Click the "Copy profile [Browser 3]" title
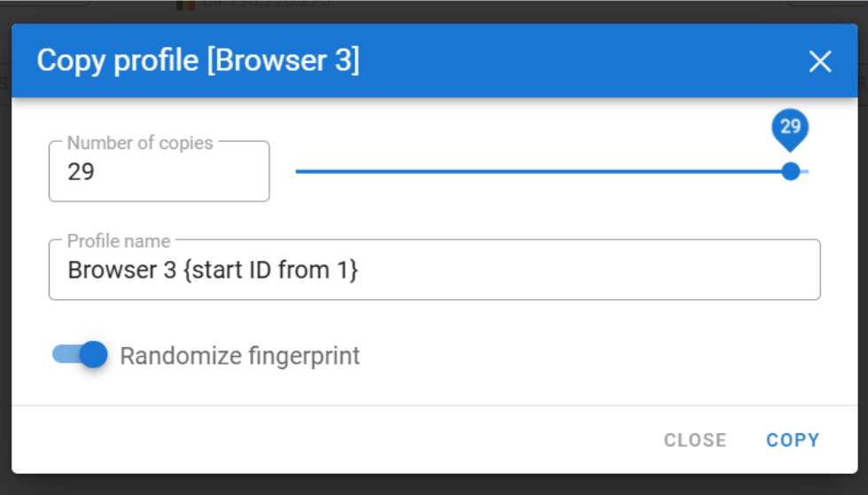The height and width of the screenshot is (495, 868). tap(198, 61)
